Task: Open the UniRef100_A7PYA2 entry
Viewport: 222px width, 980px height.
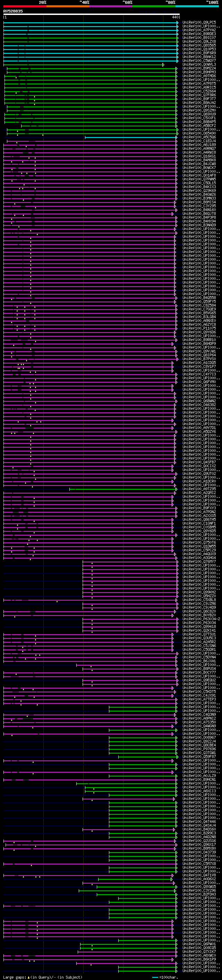Action: point(199,30)
